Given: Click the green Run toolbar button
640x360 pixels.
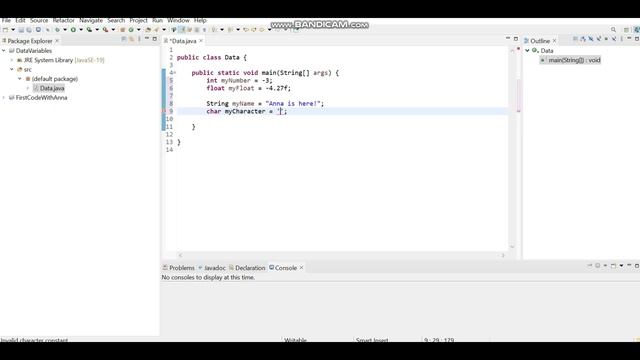Looking at the screenshot, I should (x=73, y=30).
